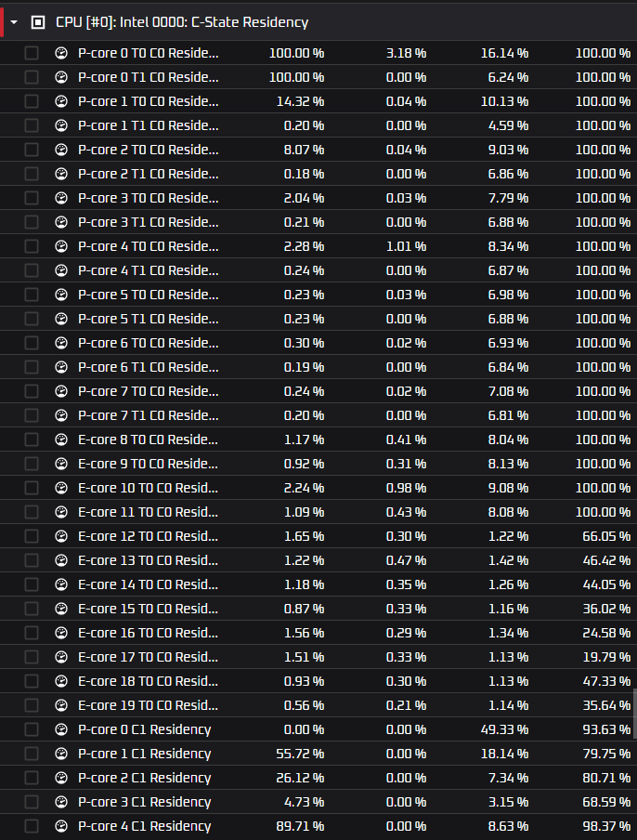
Task: Click the 8.07 % value for P-core 2 T0
Action: coord(304,150)
